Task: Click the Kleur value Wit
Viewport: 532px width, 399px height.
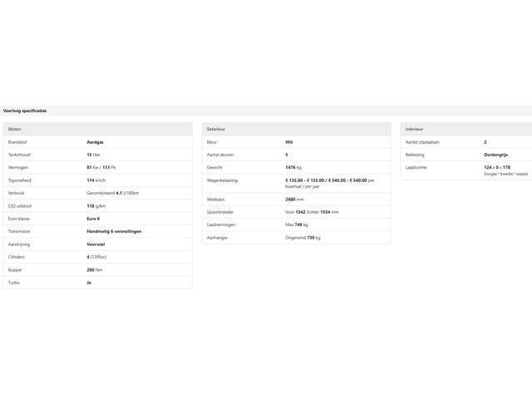Action: 288,142
